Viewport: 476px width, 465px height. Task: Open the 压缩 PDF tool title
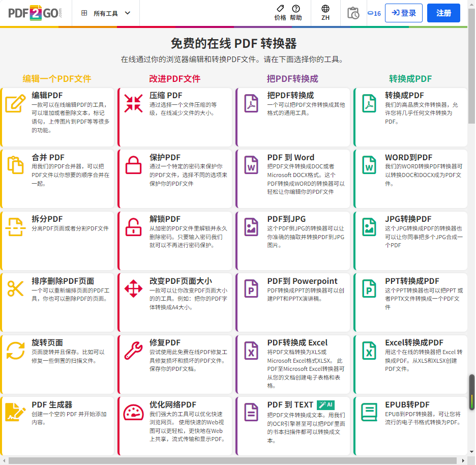(x=166, y=95)
